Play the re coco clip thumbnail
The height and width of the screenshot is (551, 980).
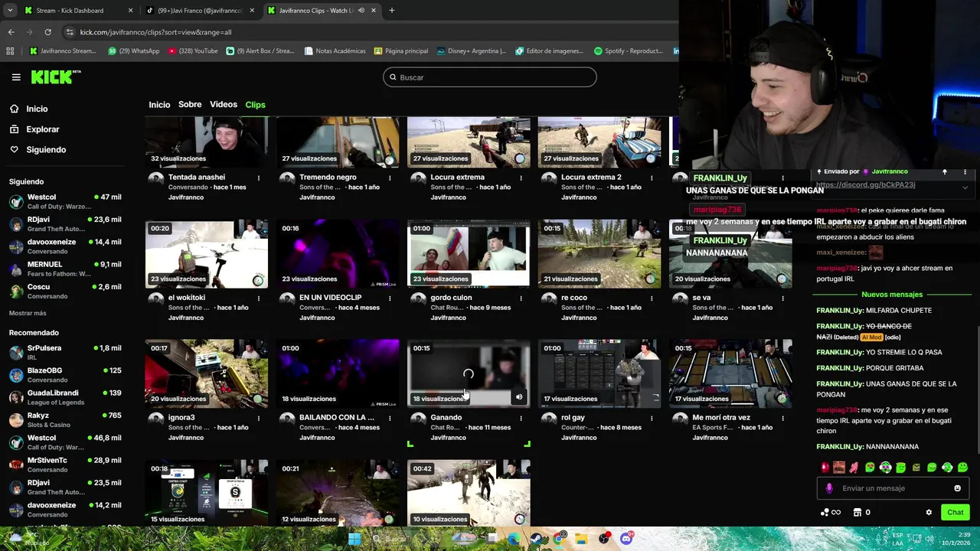(x=599, y=253)
